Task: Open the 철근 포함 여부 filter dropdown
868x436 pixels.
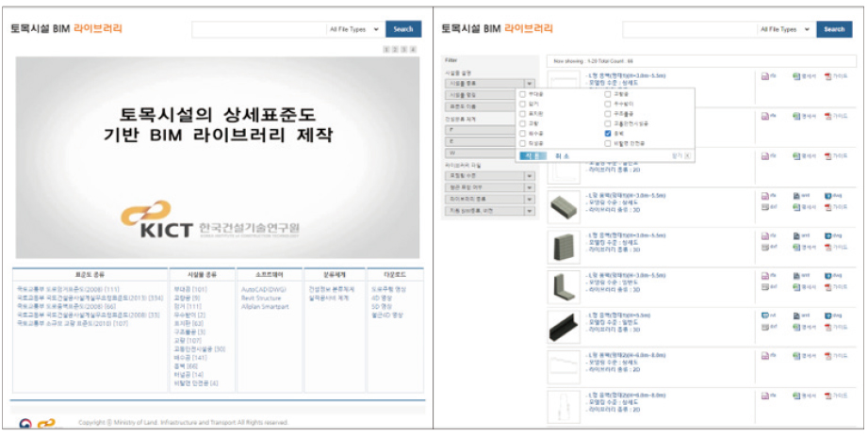Action: tap(489, 187)
